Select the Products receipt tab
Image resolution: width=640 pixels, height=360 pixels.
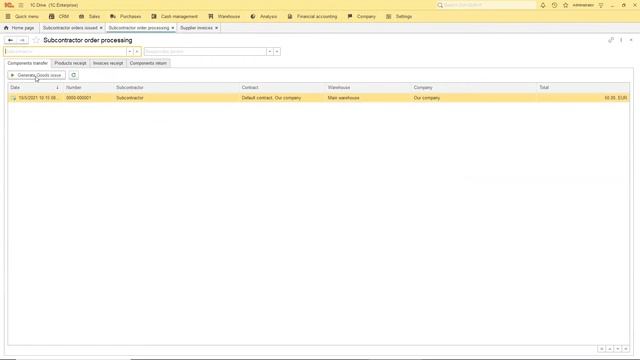click(x=70, y=63)
